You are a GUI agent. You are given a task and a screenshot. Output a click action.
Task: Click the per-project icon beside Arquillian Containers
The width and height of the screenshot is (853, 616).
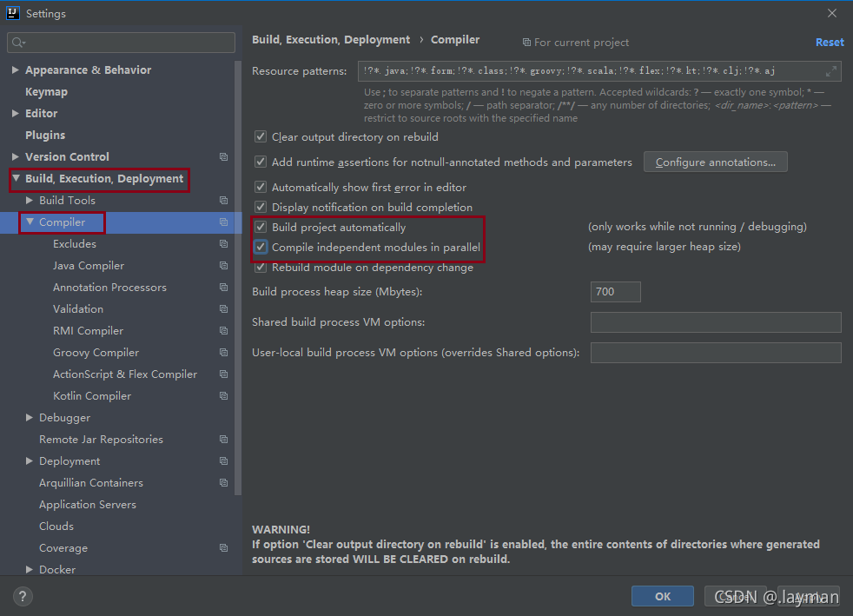click(x=223, y=483)
